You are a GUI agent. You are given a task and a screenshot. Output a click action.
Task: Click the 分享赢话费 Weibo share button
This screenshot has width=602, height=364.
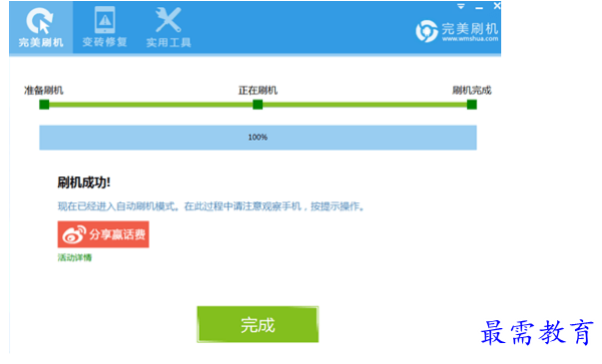[103, 234]
